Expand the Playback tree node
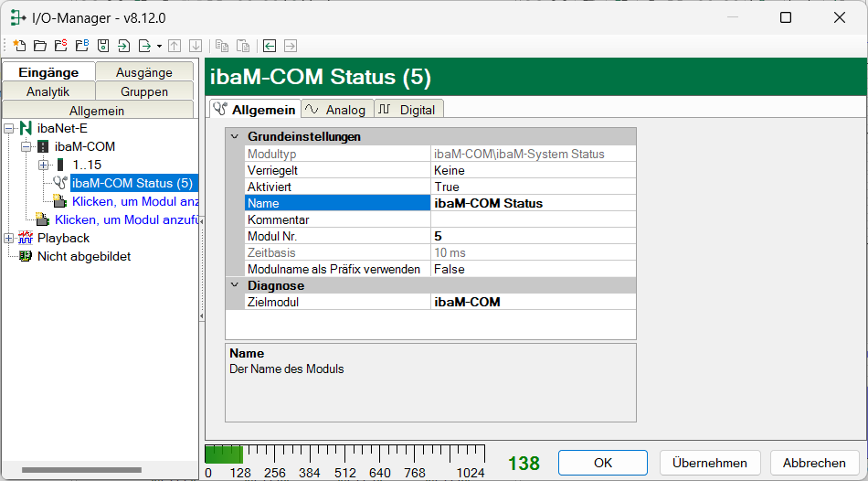 point(8,239)
